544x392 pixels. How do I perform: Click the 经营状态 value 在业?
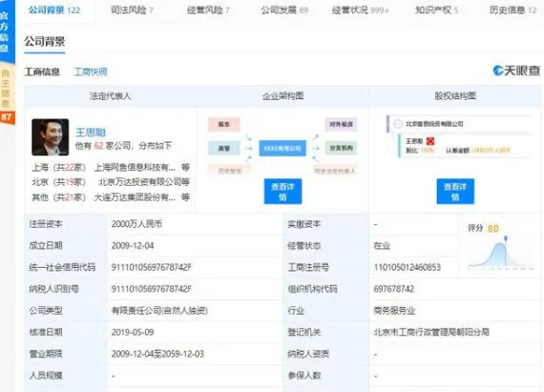pos(382,246)
